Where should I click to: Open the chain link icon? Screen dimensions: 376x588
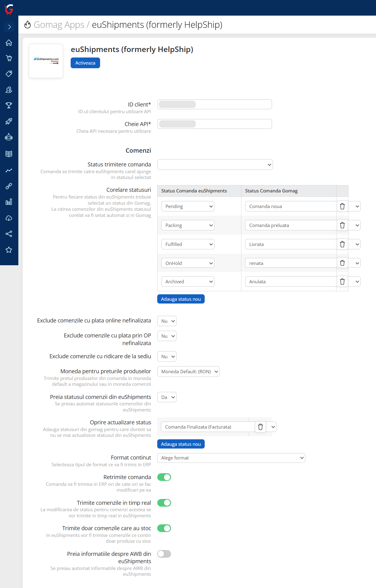coord(9,186)
